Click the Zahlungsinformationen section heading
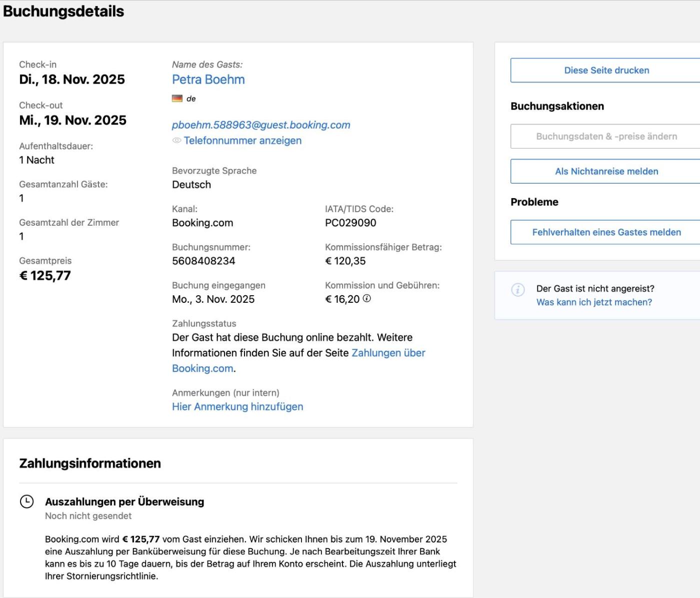The width and height of the screenshot is (700, 598). pyautogui.click(x=90, y=463)
